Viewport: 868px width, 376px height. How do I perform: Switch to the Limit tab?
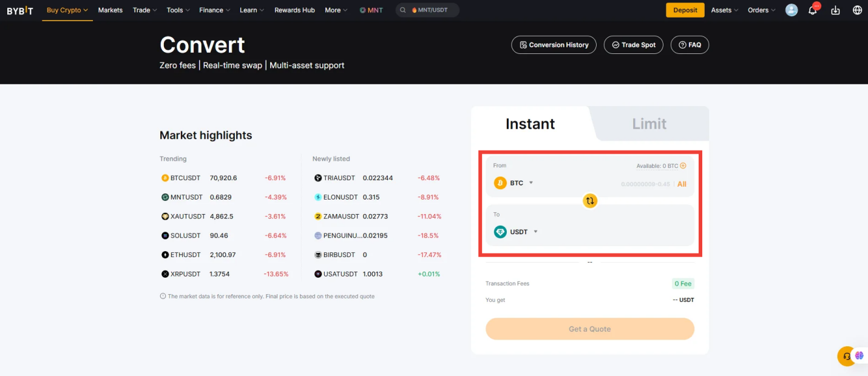pyautogui.click(x=649, y=123)
